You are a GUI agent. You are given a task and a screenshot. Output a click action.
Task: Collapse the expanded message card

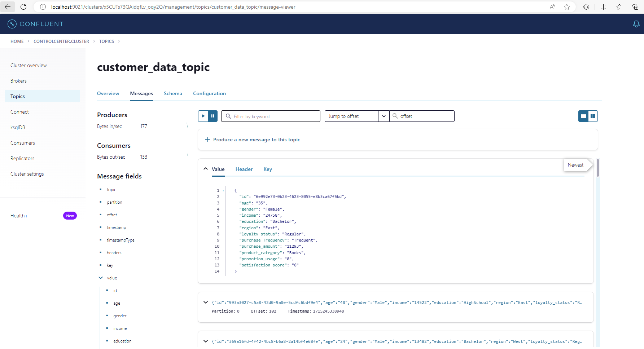pos(206,169)
